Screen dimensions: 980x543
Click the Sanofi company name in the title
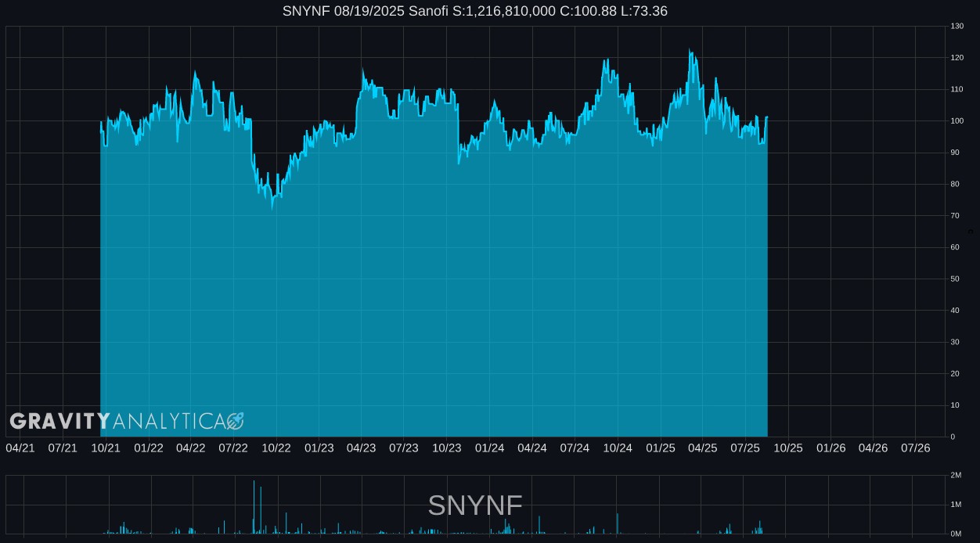coord(429,11)
